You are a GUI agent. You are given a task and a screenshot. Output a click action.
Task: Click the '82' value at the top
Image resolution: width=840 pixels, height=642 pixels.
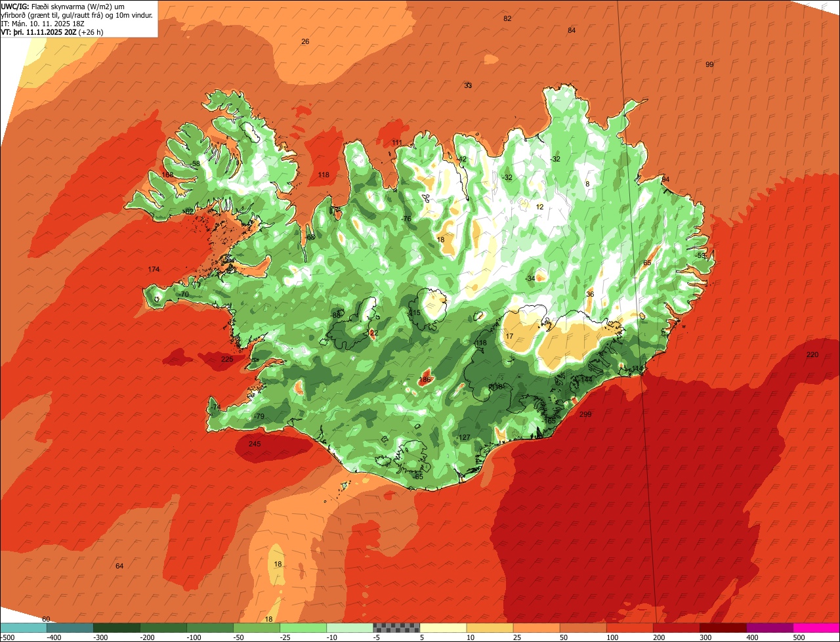507,18
